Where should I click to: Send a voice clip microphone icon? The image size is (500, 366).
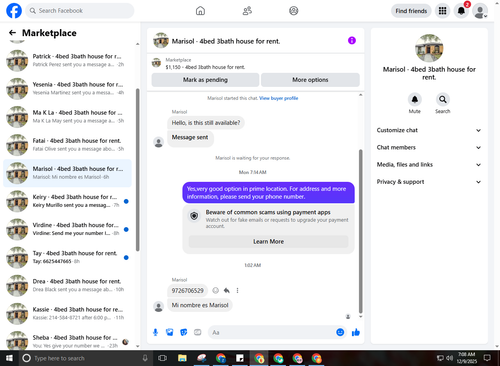point(155,332)
